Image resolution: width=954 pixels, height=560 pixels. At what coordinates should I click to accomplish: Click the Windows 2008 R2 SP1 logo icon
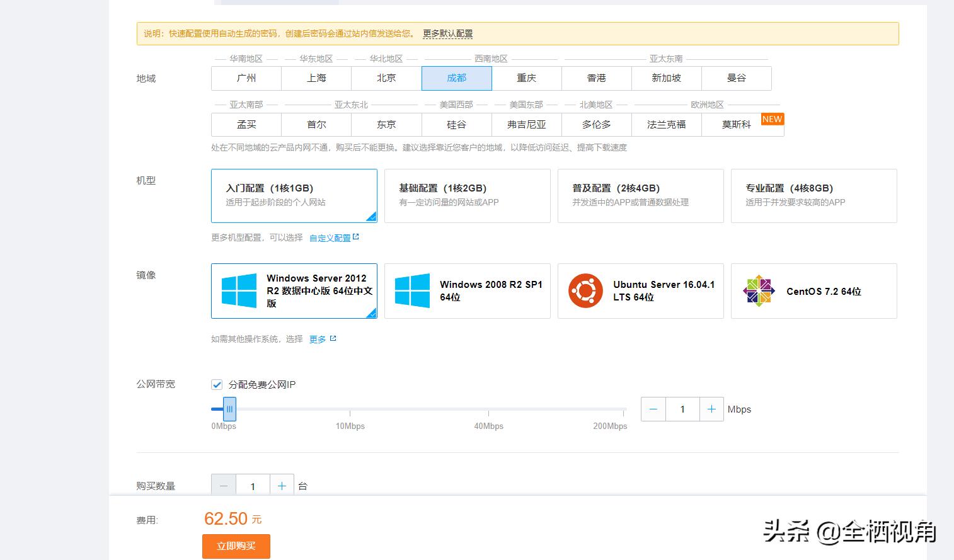point(412,290)
